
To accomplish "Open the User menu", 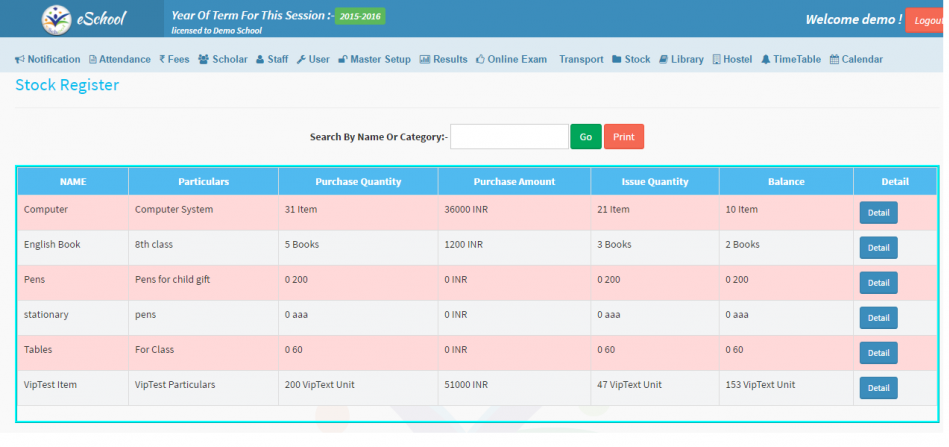I will pos(313,60).
